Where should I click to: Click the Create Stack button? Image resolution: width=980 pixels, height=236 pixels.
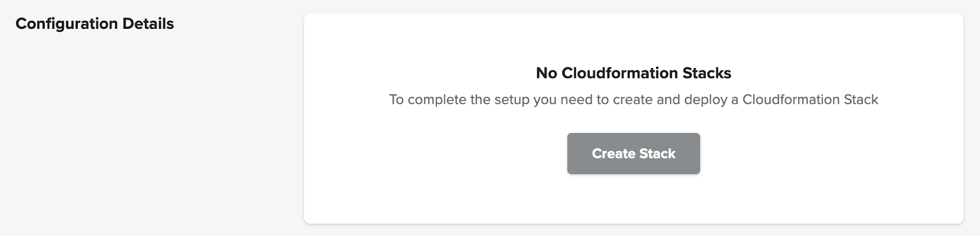coord(633,153)
